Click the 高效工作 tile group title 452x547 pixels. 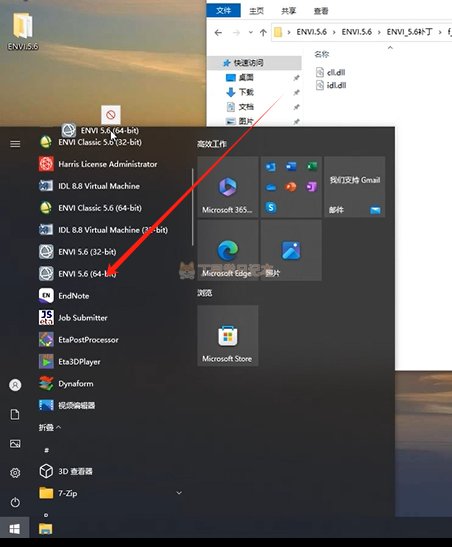212,144
